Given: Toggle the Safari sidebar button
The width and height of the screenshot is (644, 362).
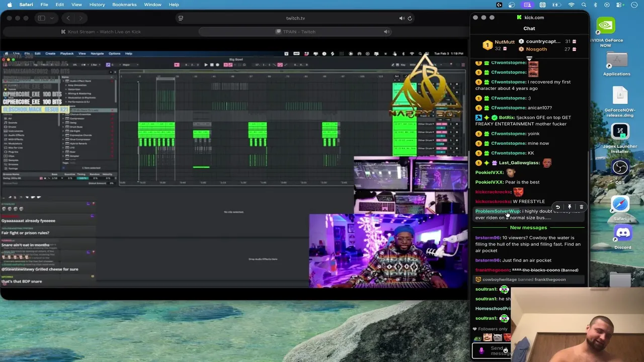Looking at the screenshot, I should click(x=41, y=18).
